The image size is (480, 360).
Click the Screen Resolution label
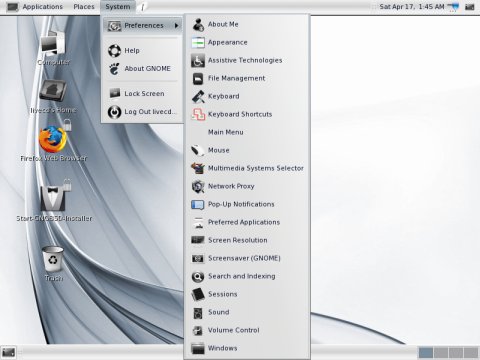click(238, 240)
